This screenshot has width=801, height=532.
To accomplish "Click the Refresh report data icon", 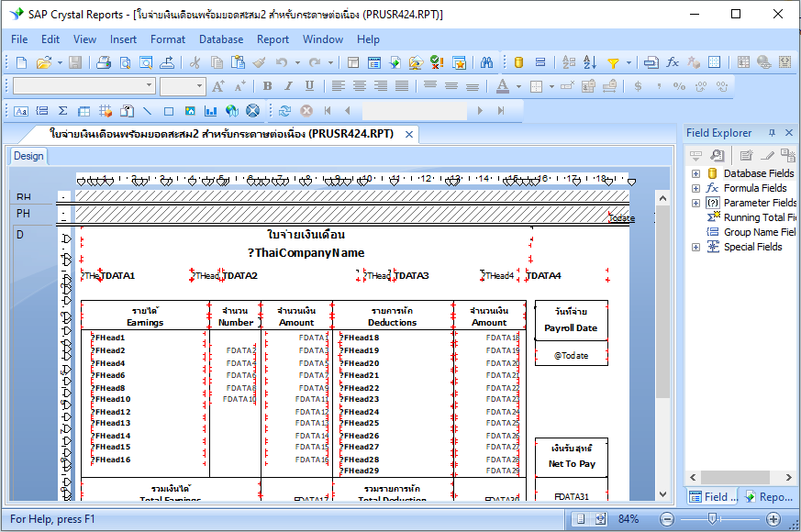I will [284, 111].
